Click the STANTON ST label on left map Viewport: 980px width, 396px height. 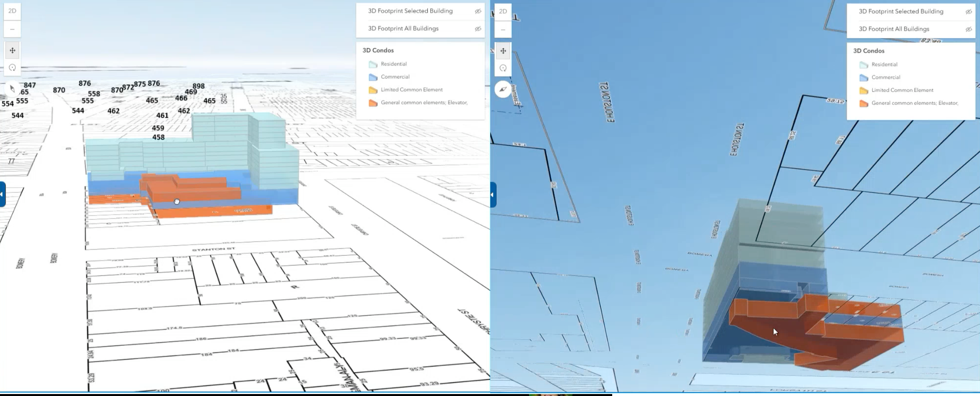click(x=213, y=249)
